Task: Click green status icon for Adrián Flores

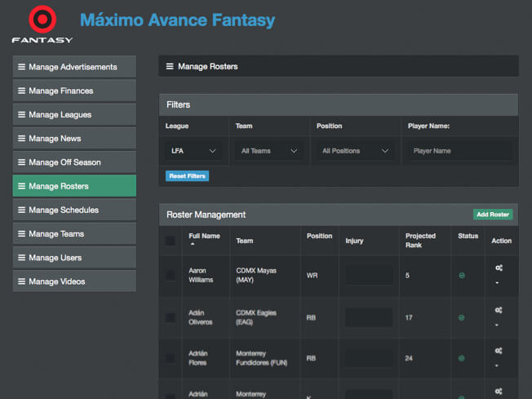Action: 462,358
